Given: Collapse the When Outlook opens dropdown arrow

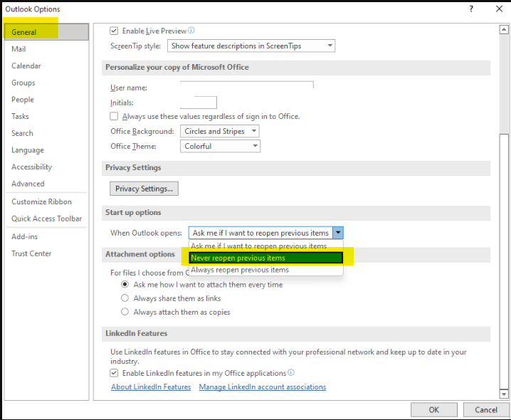Looking at the screenshot, I should point(338,233).
